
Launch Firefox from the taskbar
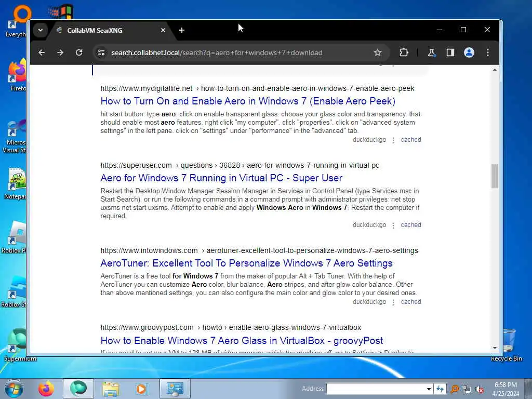(x=46, y=389)
